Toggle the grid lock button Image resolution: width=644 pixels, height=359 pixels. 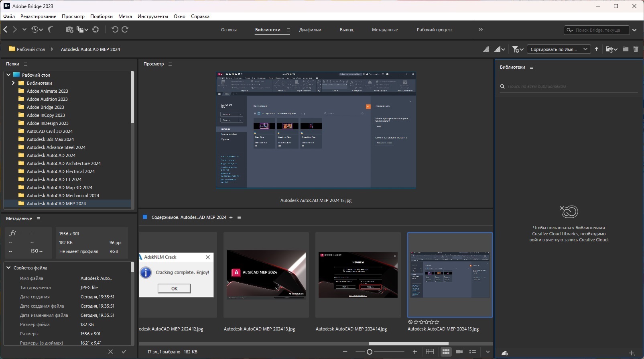pos(430,352)
